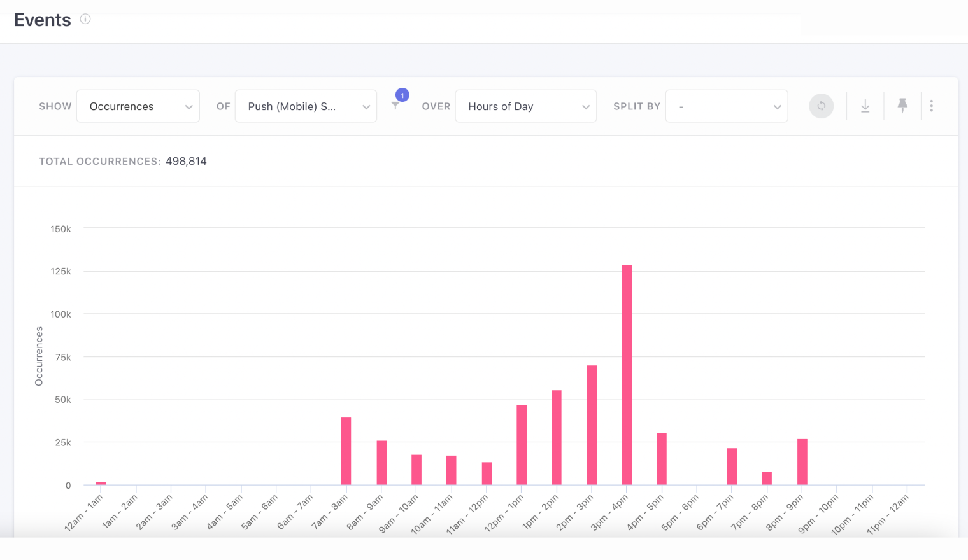Click the Total Occurrences value 498,814

[x=186, y=161]
